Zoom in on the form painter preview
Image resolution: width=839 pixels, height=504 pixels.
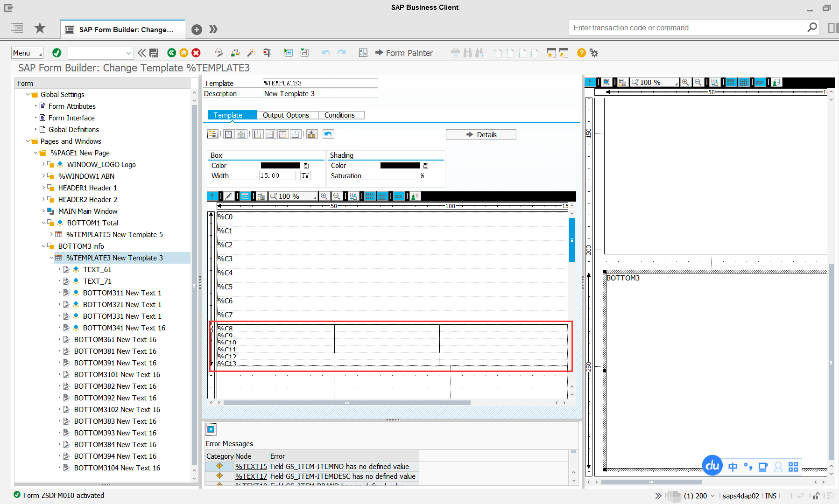pyautogui.click(x=685, y=82)
